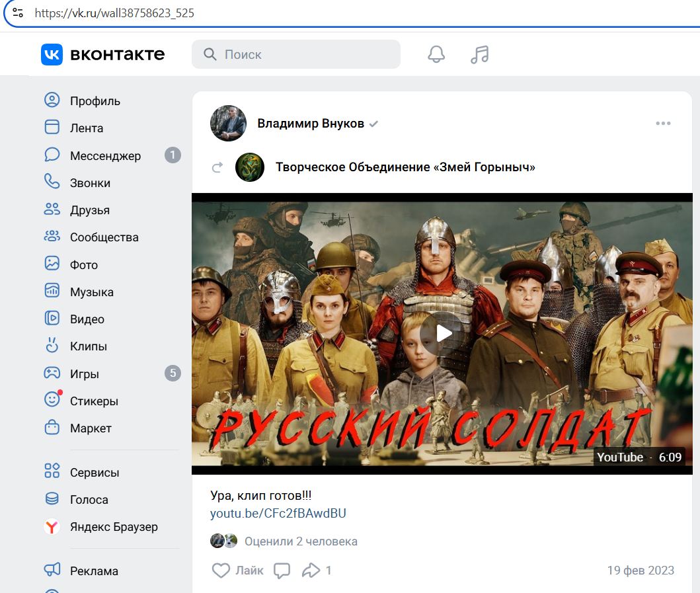
Task: Play the Русский солдат video
Action: [442, 333]
